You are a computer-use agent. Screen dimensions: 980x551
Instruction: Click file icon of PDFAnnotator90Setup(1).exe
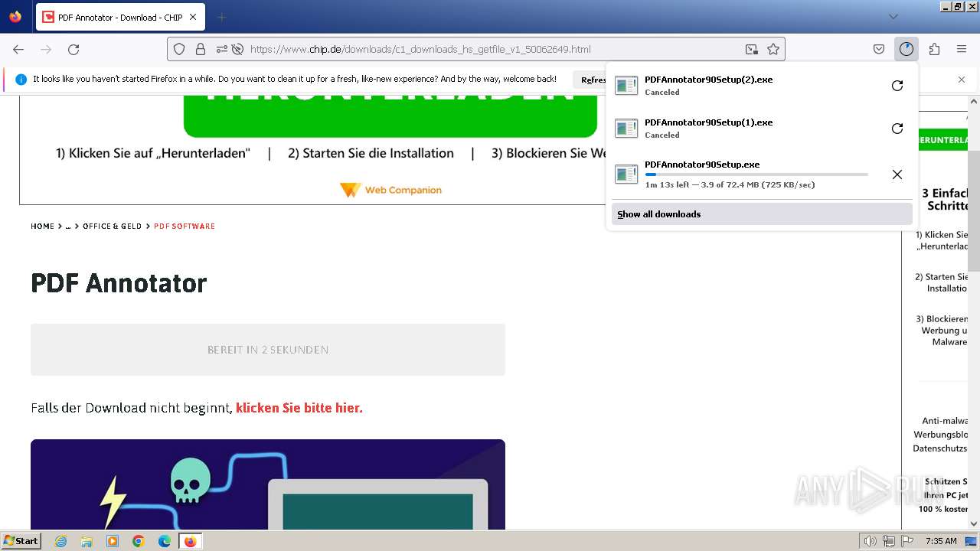[x=626, y=129]
